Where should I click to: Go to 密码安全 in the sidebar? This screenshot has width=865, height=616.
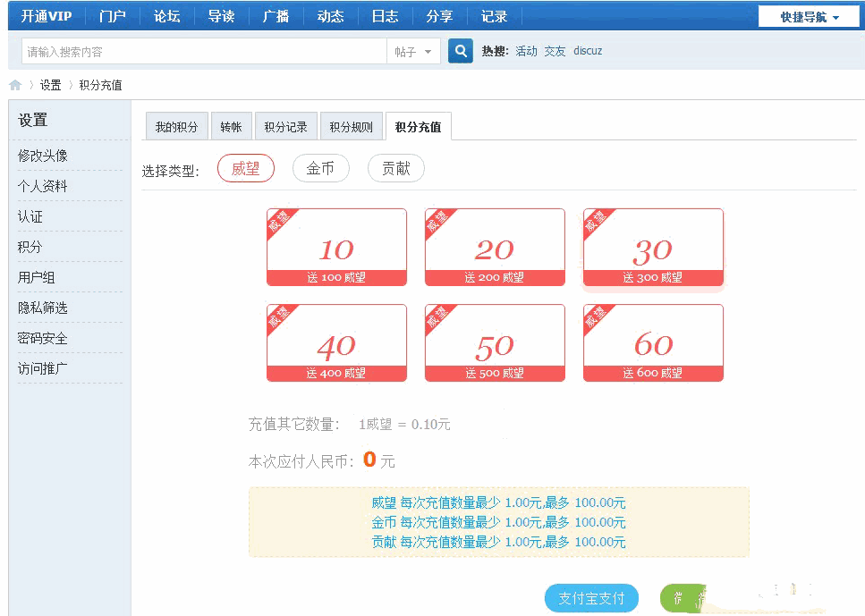[x=43, y=338]
